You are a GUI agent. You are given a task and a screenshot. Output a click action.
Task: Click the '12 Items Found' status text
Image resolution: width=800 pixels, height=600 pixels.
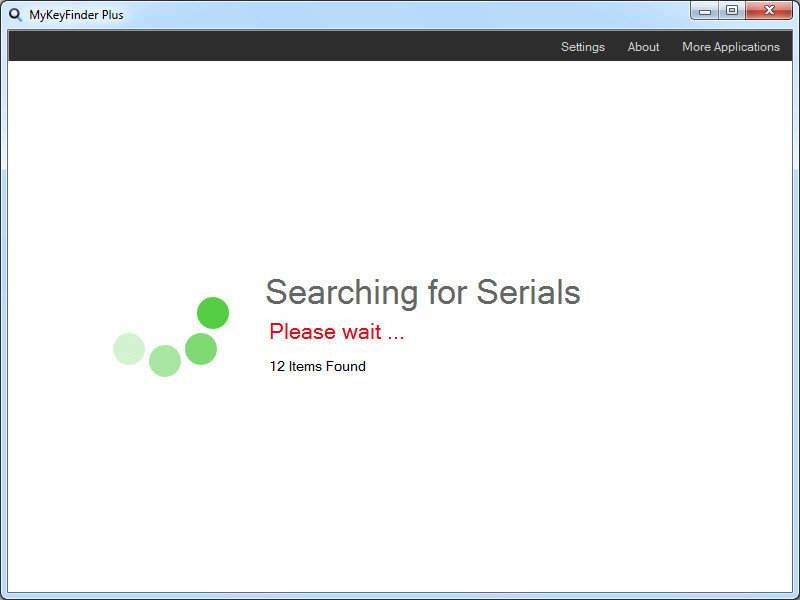[x=317, y=366]
